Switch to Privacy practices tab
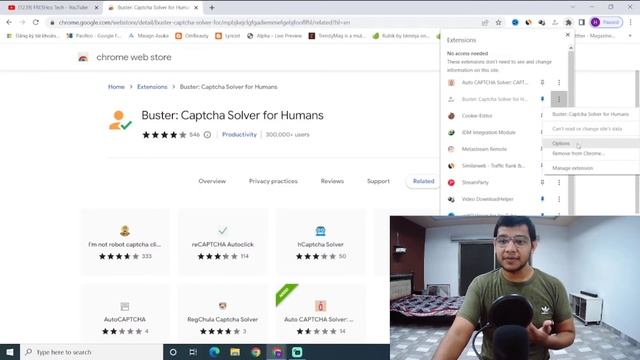 click(273, 181)
